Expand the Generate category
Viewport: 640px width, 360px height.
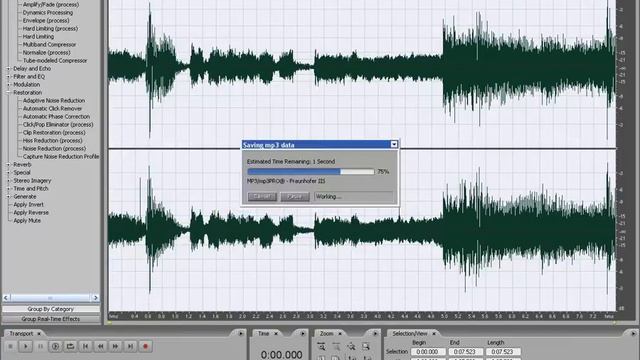(8, 196)
